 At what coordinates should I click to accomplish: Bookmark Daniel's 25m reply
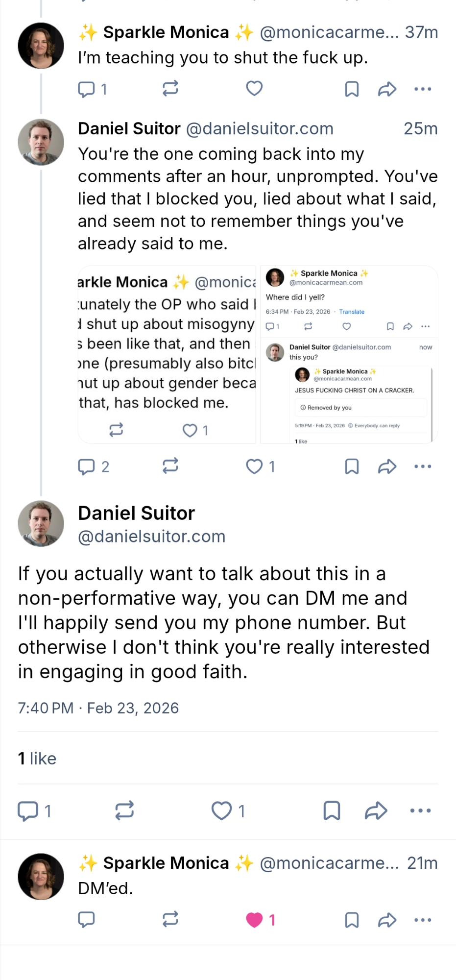(352, 466)
